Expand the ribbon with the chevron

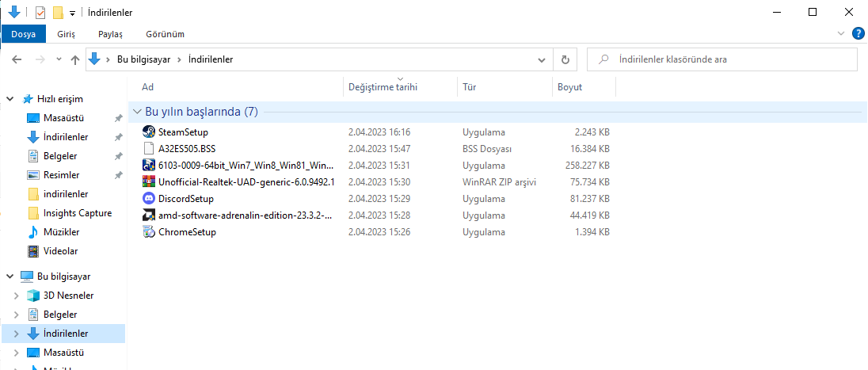(841, 34)
